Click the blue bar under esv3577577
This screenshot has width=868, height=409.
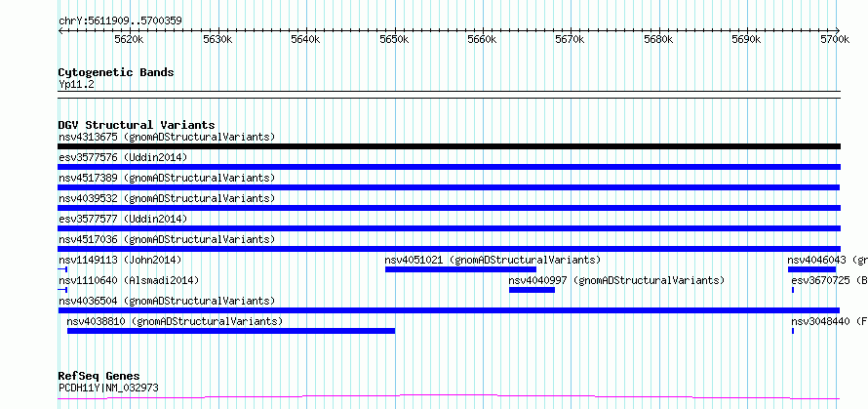pos(449,228)
